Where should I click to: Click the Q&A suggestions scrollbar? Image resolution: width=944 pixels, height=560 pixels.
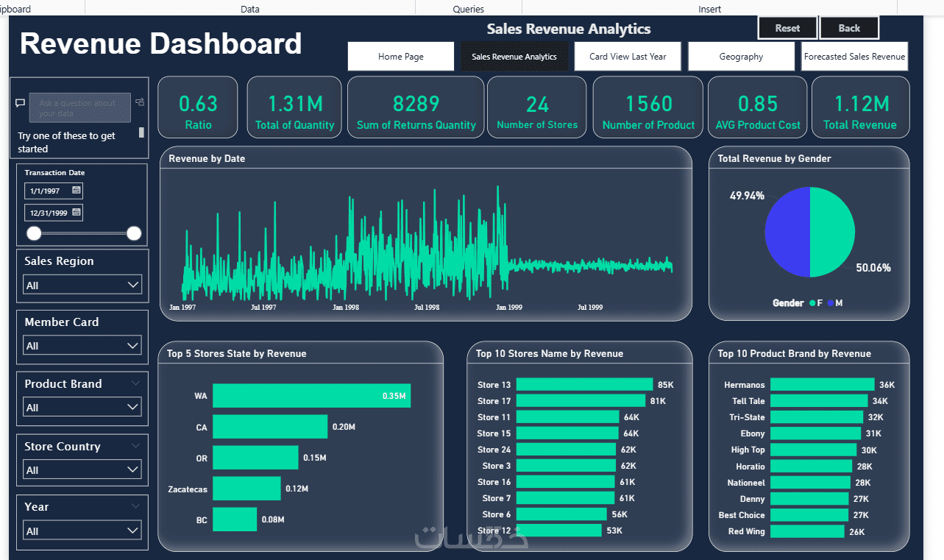tap(142, 132)
